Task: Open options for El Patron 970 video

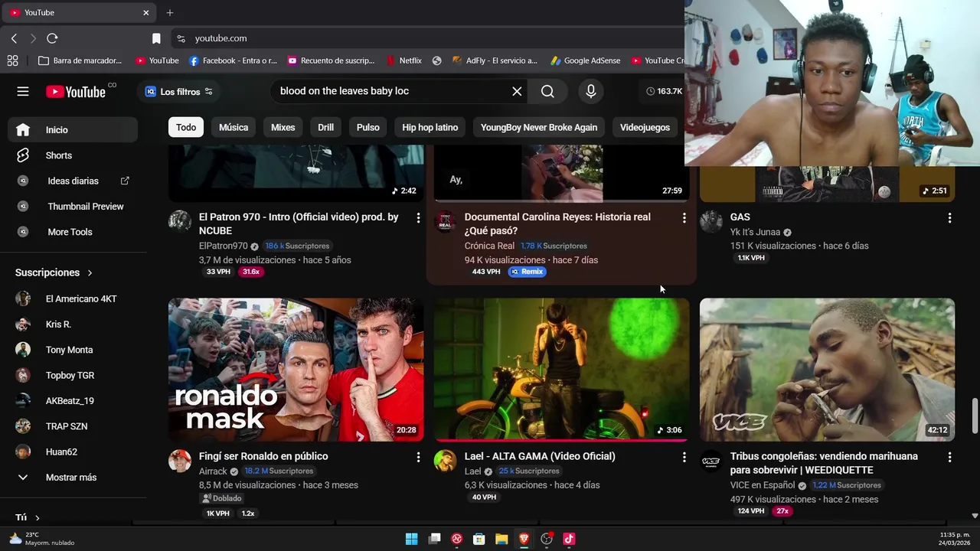Action: pos(418,218)
